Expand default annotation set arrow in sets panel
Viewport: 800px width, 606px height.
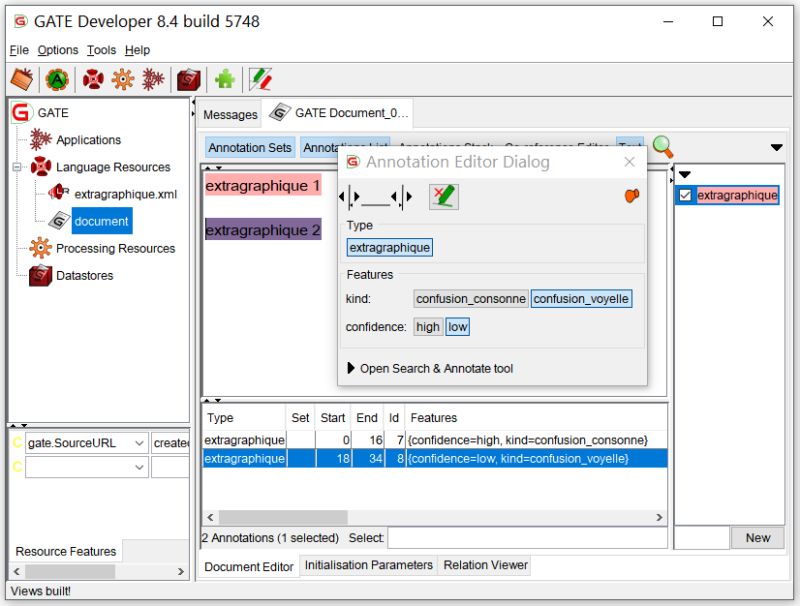pos(685,174)
